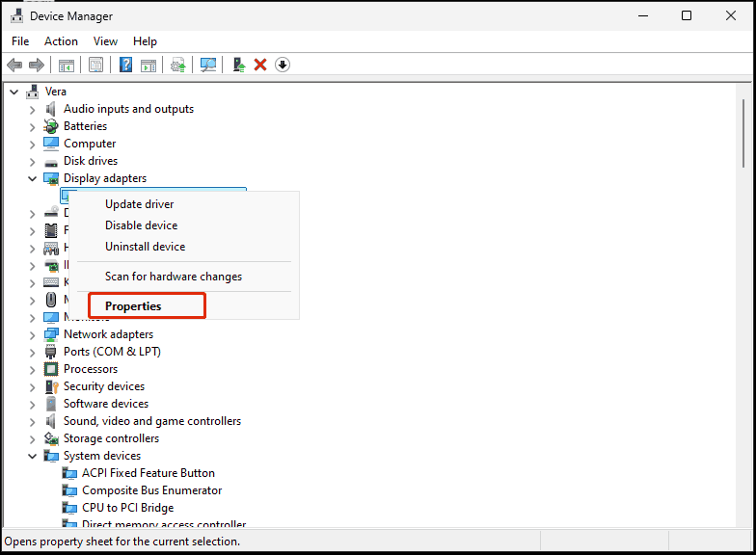Click the red X uninstall device icon
Screen dimensions: 756x555
[x=259, y=65]
